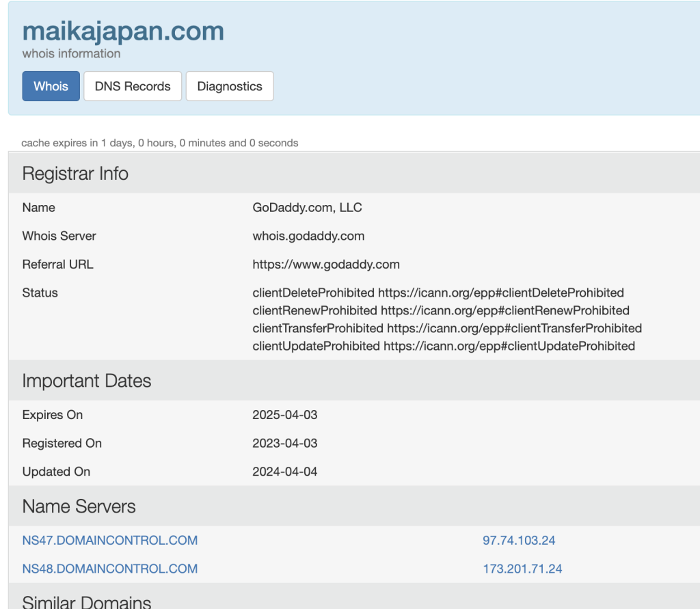Click the IP address 97.74.103.24
700x609 pixels.
coord(519,540)
